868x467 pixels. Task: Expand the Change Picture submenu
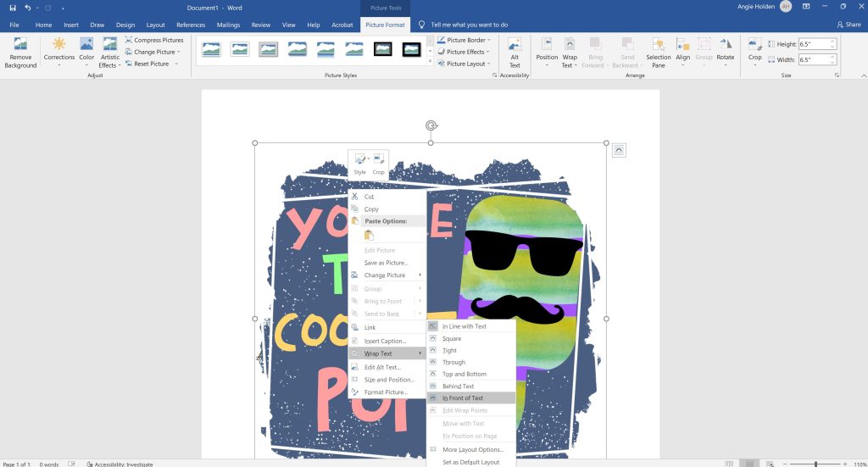point(387,275)
